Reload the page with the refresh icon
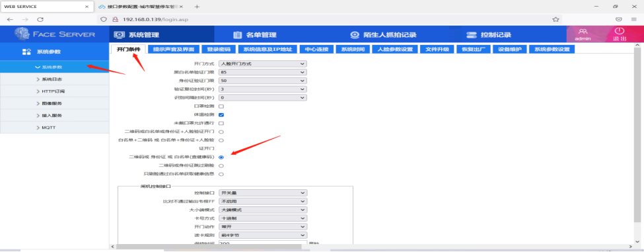 click(x=40, y=19)
